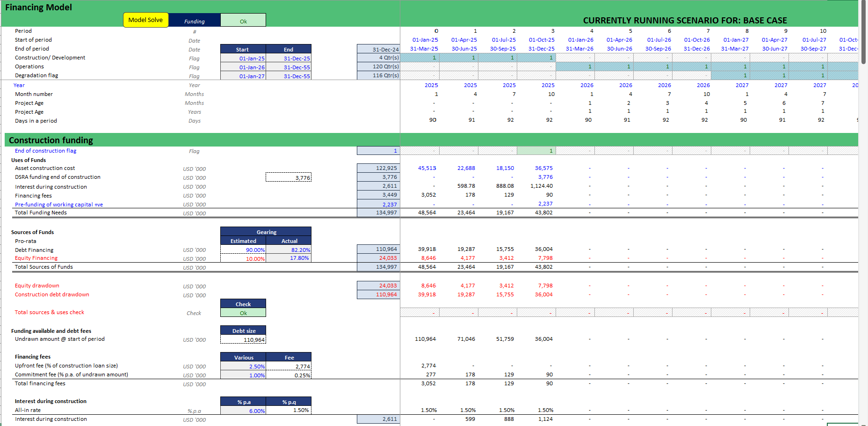868x426 pixels.
Task: Click the Degradation flag start date cell
Action: [243, 76]
